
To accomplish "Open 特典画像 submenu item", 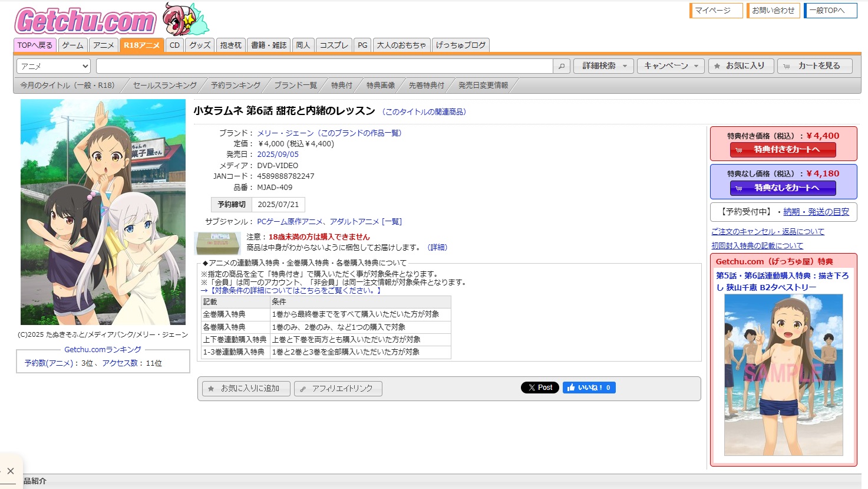I will (381, 86).
